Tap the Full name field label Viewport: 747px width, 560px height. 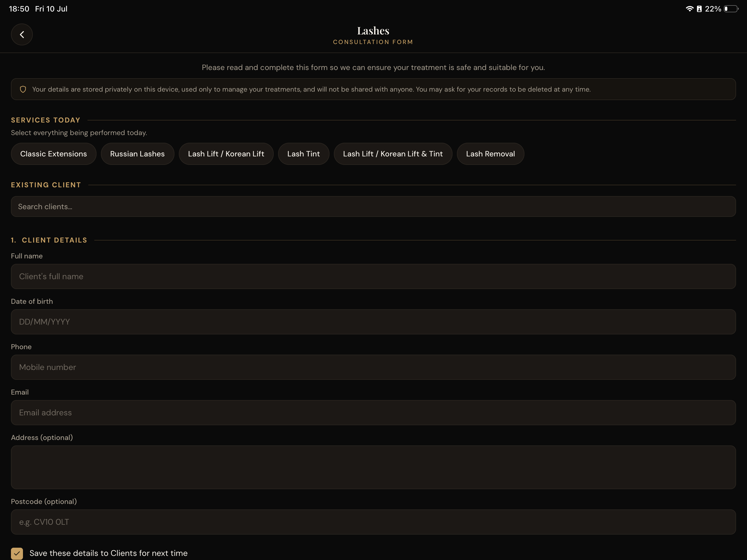pos(27,256)
